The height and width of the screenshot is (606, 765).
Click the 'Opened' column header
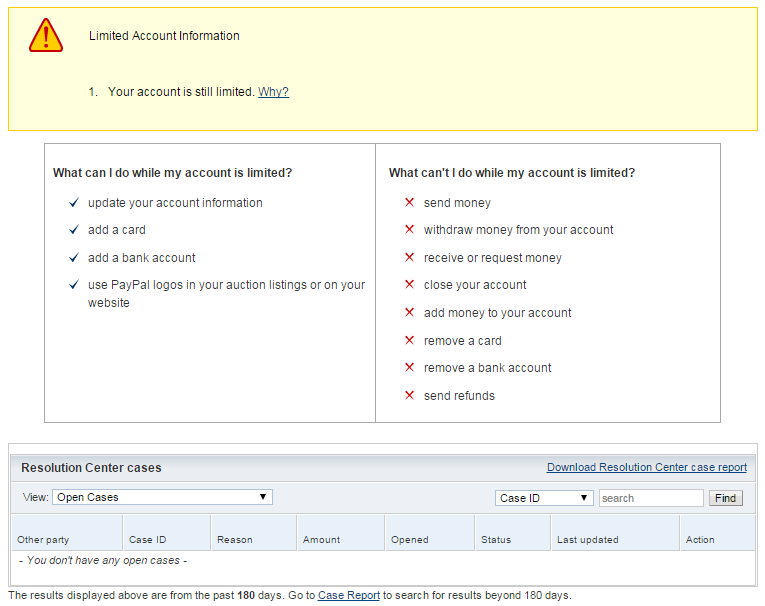tap(409, 540)
